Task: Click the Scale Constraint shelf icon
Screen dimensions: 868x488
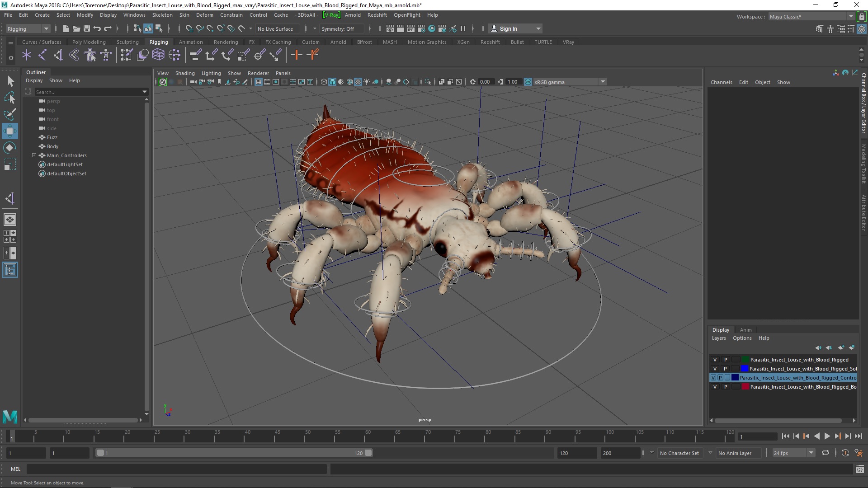Action: pyautogui.click(x=243, y=55)
